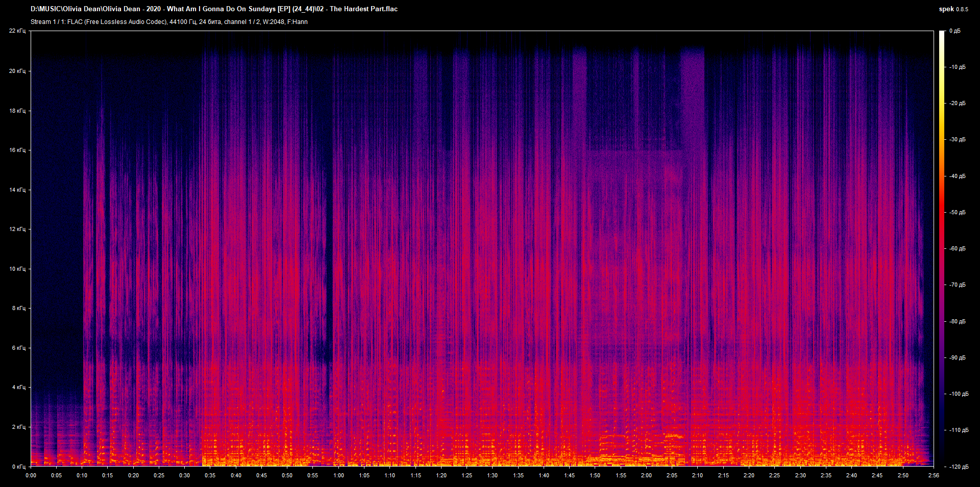
Task: Click the -30 дБ level label
Action: coord(957,140)
